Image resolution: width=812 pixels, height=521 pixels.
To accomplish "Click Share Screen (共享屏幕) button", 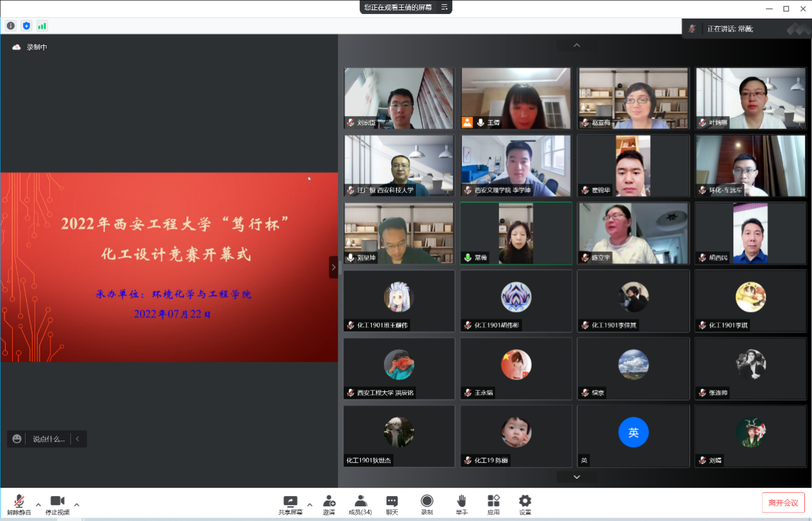I will pos(291,504).
